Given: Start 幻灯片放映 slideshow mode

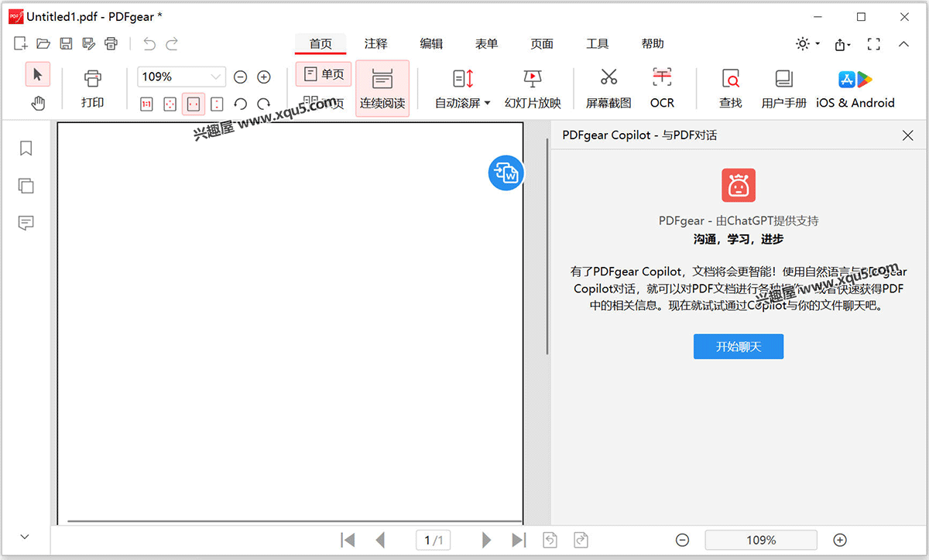Looking at the screenshot, I should 533,88.
